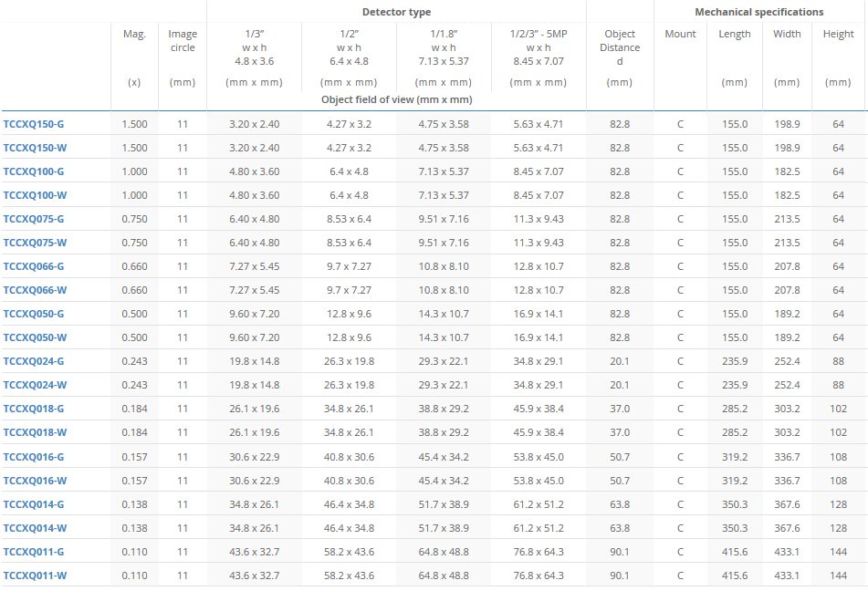Screen dimensions: 868x591
Task: Open the TCCXQ150-W product link
Action: pos(35,148)
